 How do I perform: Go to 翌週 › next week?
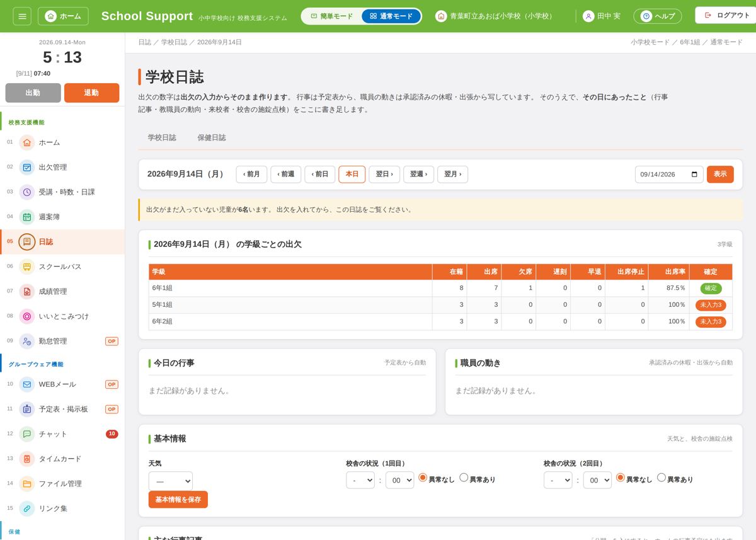[419, 175]
